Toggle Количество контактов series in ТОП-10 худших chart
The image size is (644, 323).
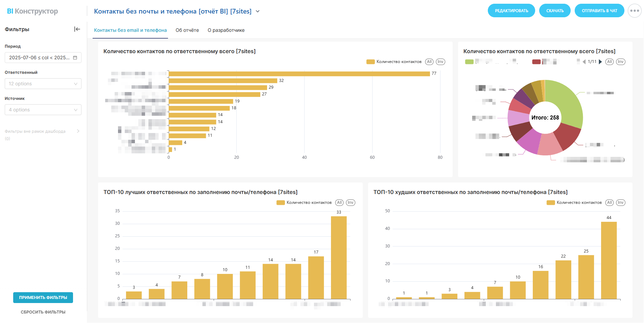coord(551,202)
